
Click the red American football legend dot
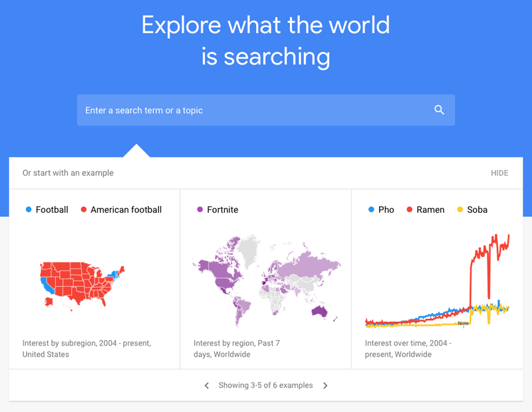[x=84, y=210]
